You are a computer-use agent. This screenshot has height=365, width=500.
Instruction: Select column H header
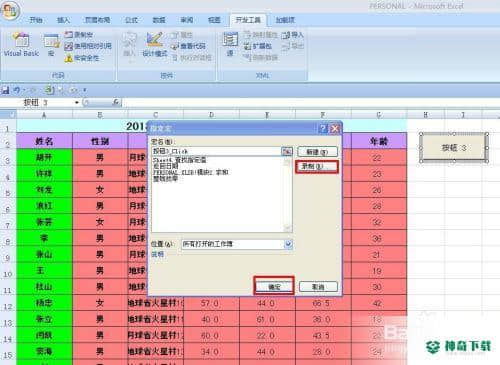pos(426,115)
